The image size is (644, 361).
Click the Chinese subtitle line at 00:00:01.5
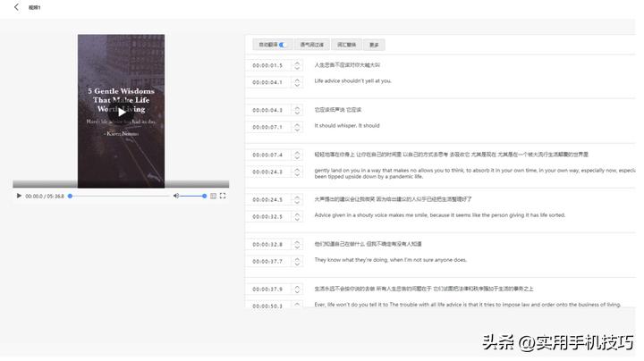click(347, 65)
